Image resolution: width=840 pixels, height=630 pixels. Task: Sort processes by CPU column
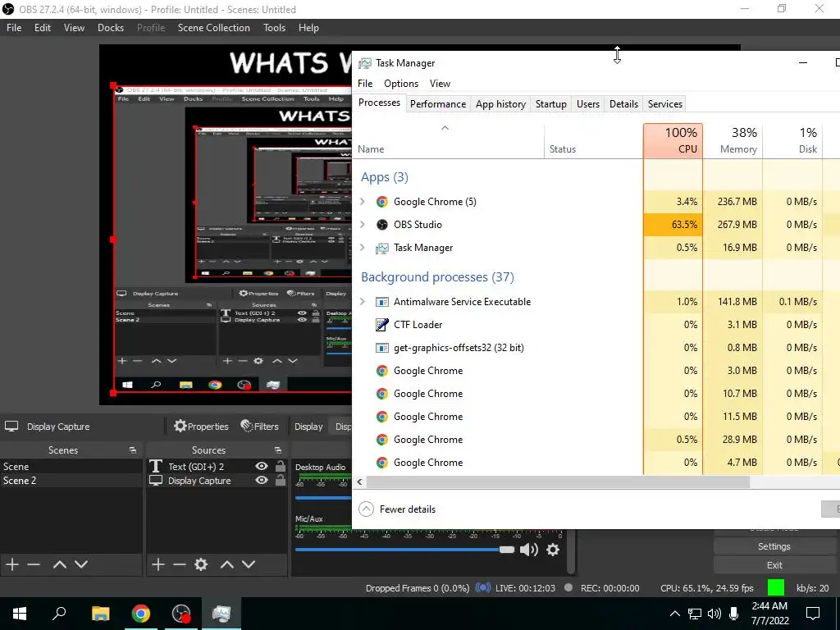click(x=673, y=141)
